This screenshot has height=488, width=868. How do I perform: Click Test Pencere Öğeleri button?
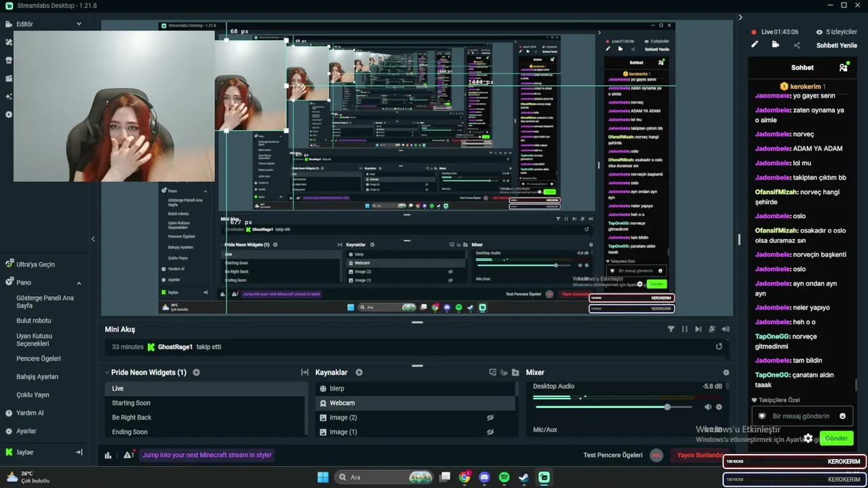point(613,455)
